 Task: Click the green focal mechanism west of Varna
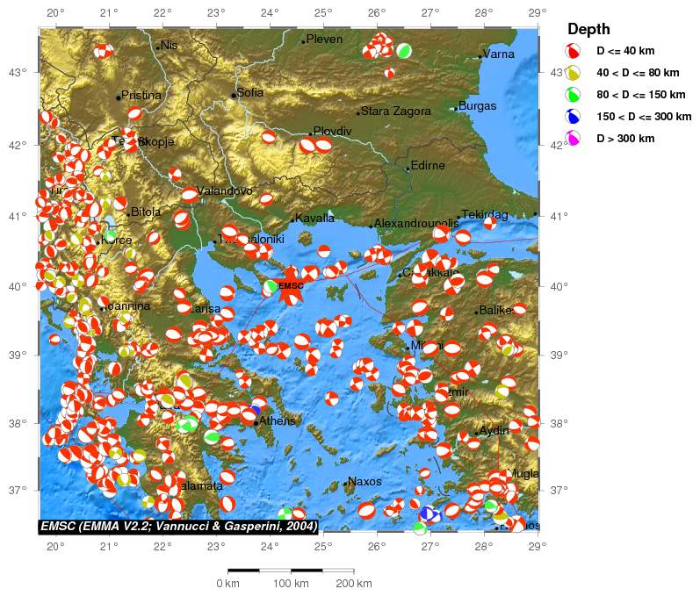[404, 51]
